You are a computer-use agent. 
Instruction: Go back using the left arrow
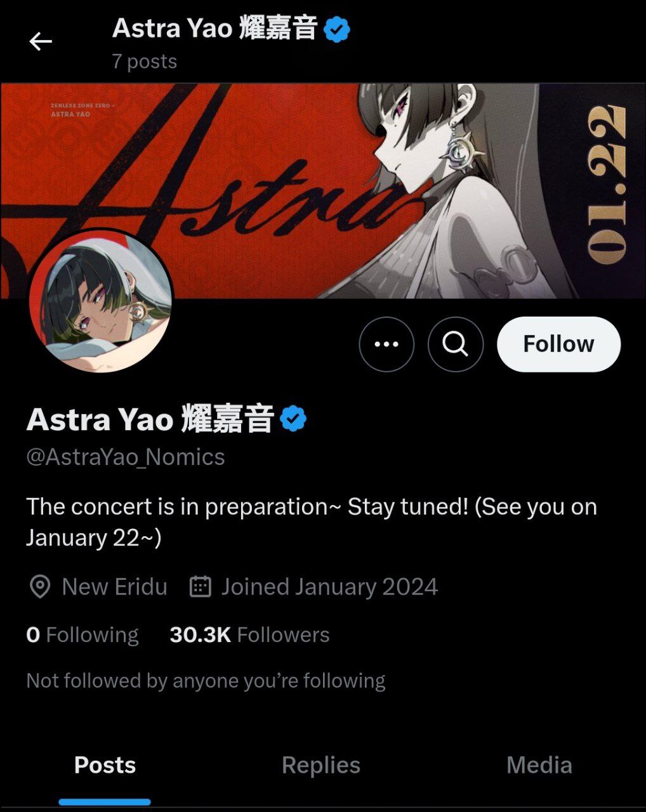41,42
